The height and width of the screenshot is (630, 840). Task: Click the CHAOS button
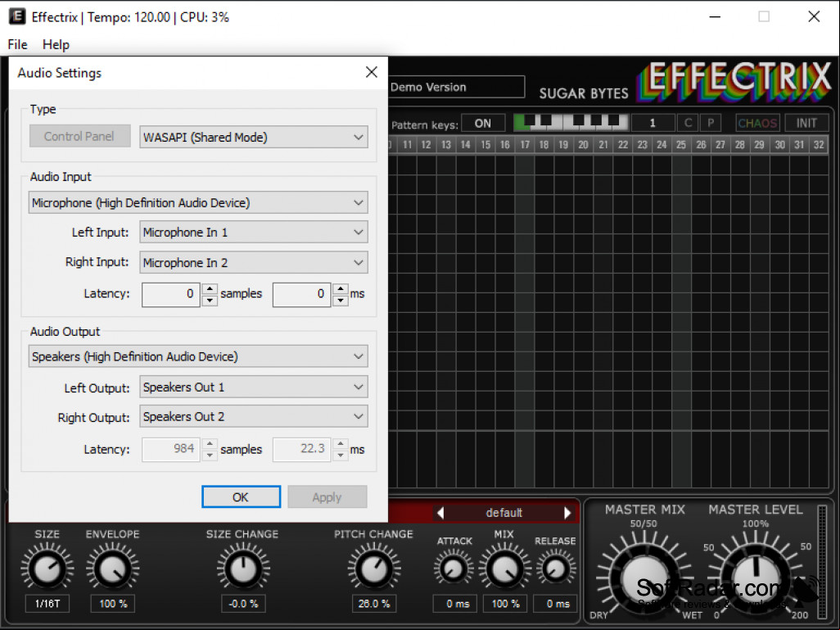(757, 124)
